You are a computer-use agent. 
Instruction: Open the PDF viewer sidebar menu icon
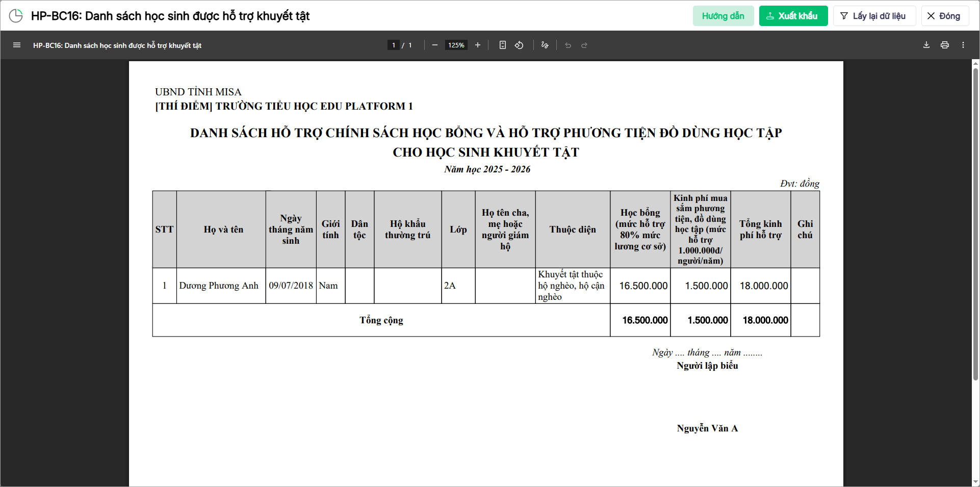(17, 45)
